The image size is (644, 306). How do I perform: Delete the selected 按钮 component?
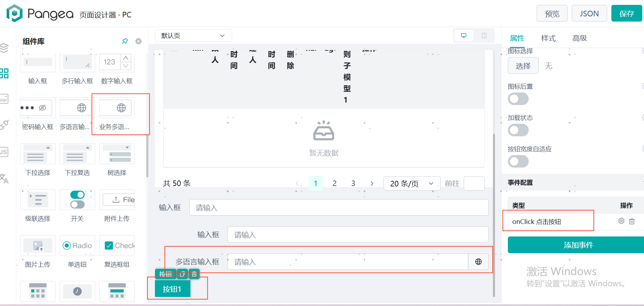coord(194,274)
